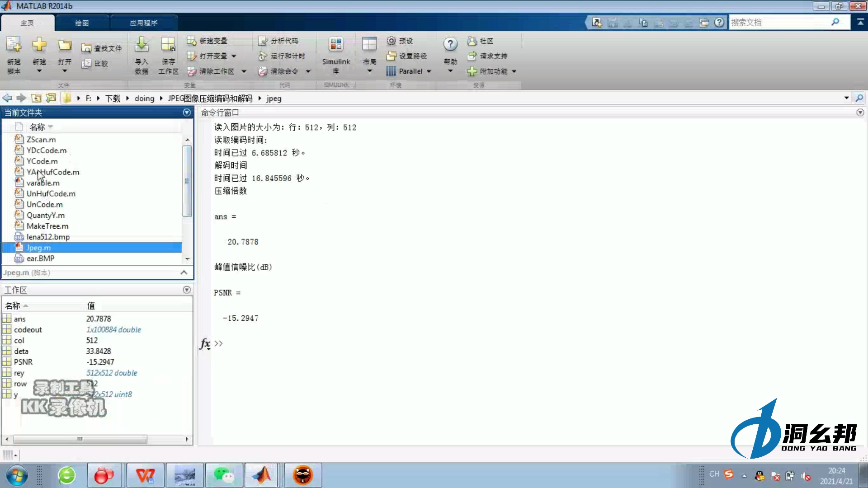Open the Parallel dropdown menu
Screen dimensions: 868x488
click(x=409, y=71)
